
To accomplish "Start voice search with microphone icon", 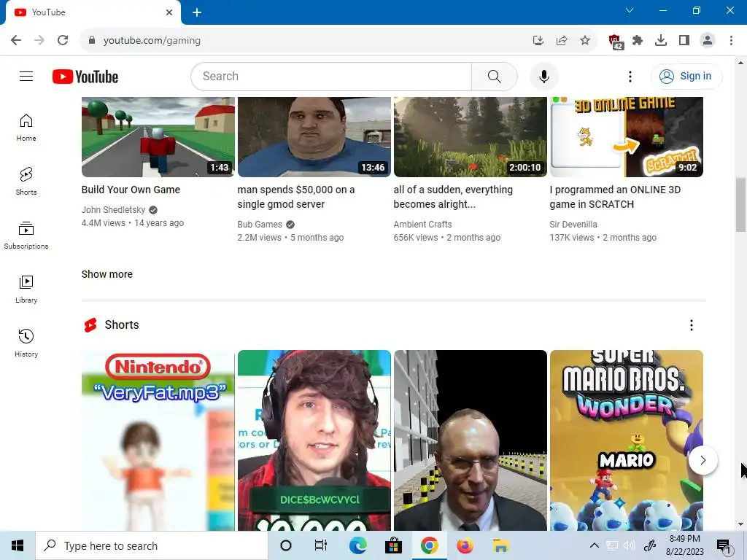I will click(x=543, y=76).
